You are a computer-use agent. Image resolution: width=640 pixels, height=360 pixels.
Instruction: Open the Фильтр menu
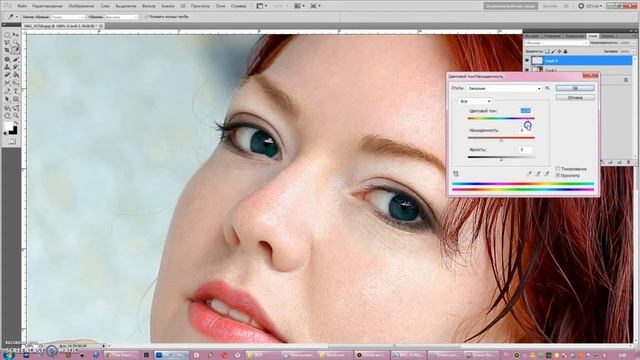[x=149, y=6]
